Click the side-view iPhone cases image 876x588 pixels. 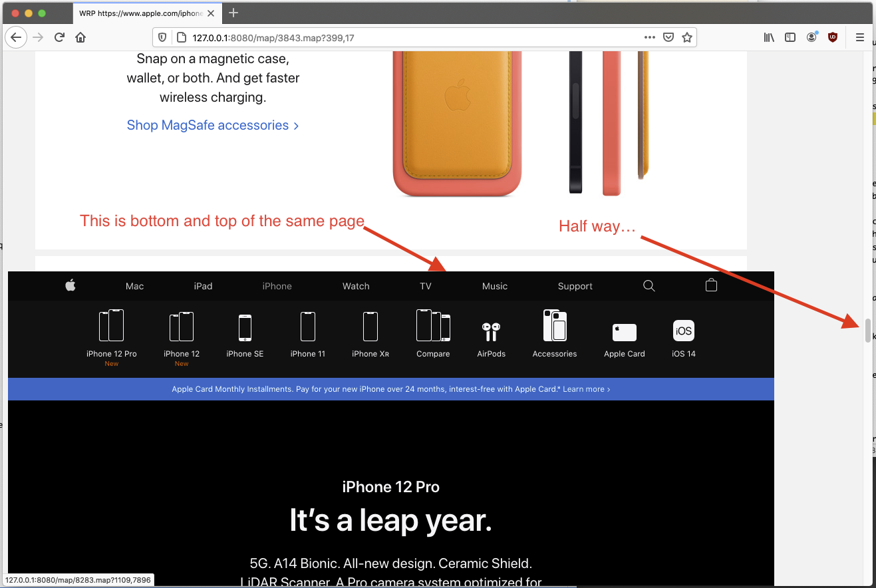pyautogui.click(x=609, y=124)
